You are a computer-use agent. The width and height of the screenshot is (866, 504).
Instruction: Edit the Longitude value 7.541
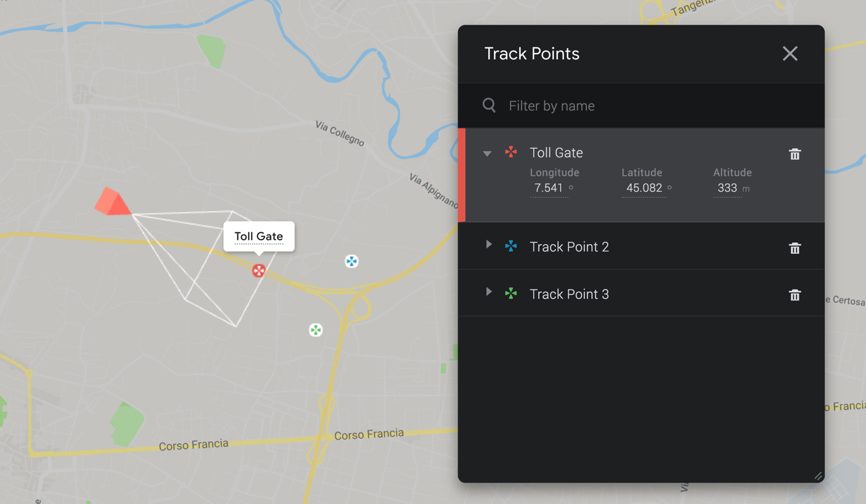coord(549,188)
